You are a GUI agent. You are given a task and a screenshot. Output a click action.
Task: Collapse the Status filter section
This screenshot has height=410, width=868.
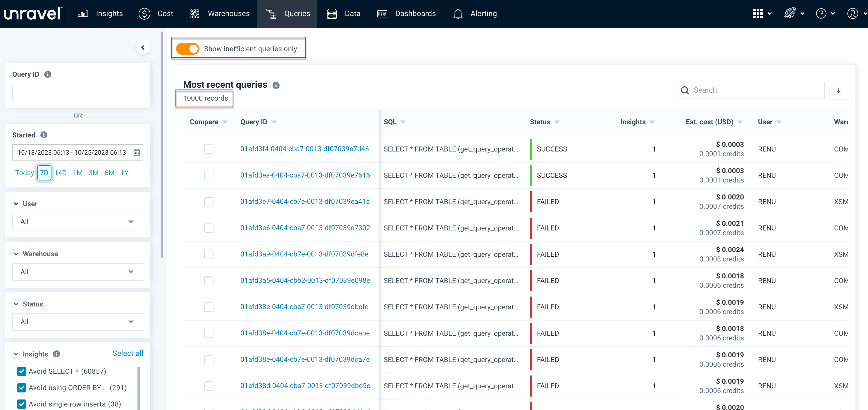(16, 304)
